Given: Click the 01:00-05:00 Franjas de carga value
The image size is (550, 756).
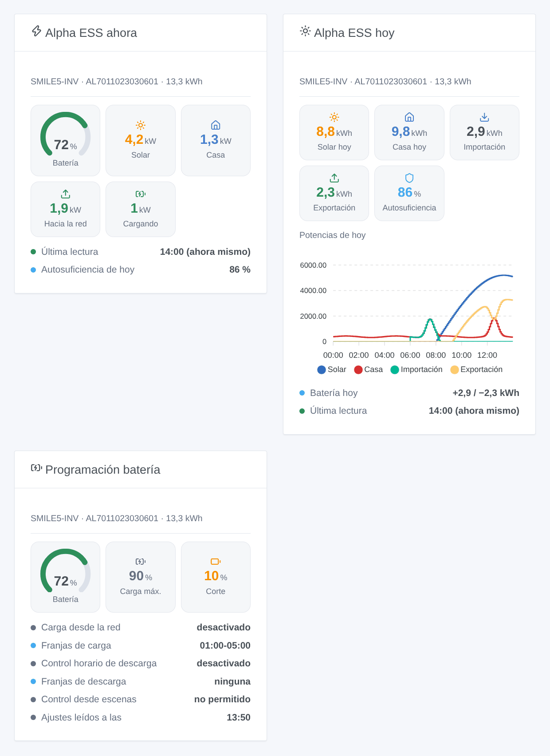Looking at the screenshot, I should point(225,645).
